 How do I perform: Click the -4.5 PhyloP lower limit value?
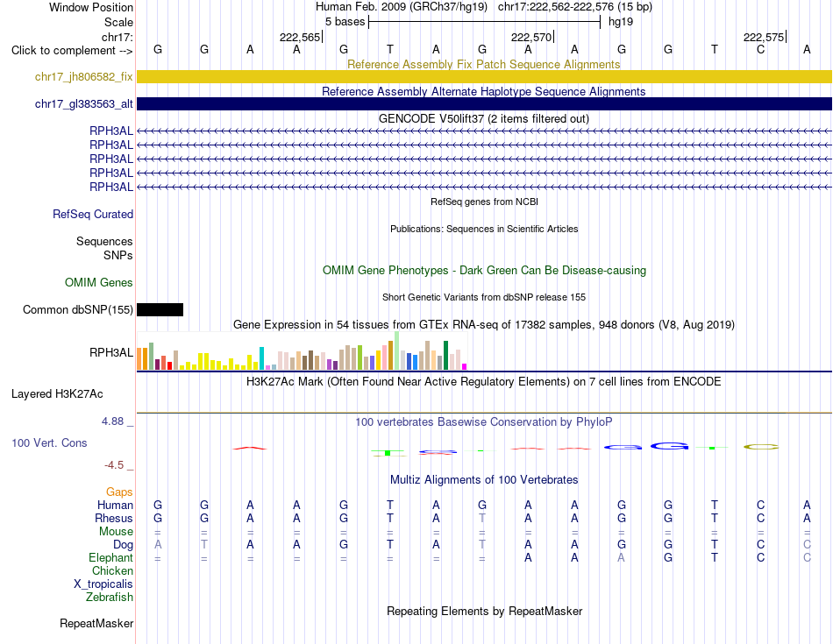(x=114, y=465)
